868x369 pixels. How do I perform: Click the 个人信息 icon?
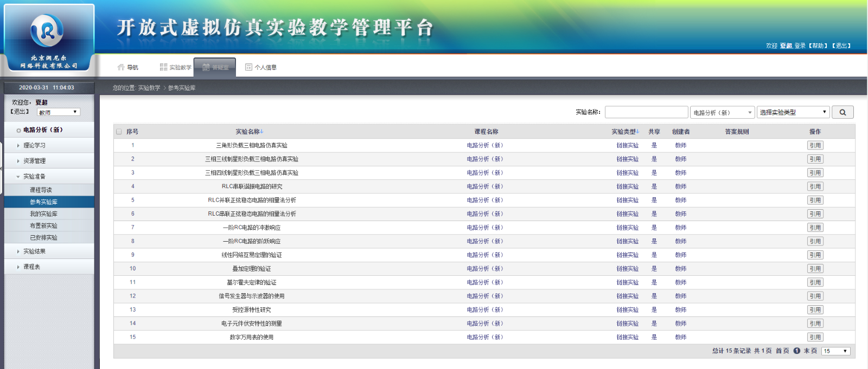pyautogui.click(x=248, y=67)
